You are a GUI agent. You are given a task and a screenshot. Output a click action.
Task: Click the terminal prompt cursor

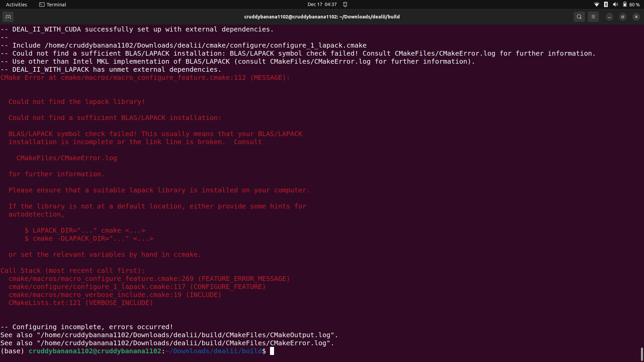click(272, 351)
